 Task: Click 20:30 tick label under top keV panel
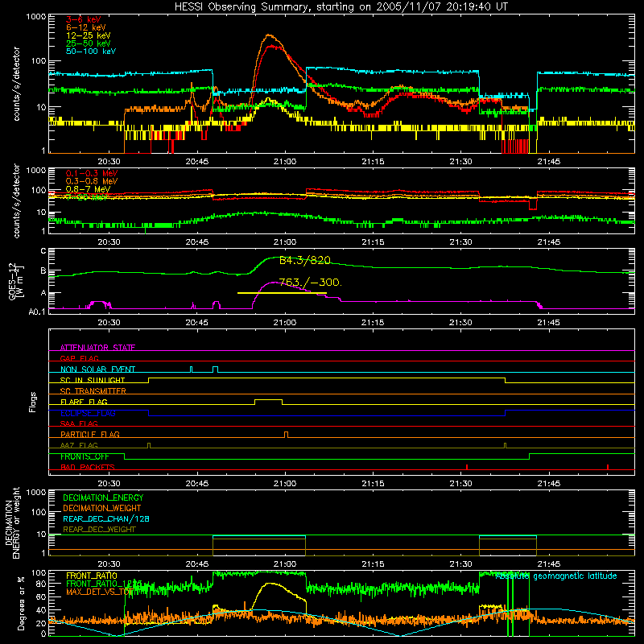[x=109, y=162]
